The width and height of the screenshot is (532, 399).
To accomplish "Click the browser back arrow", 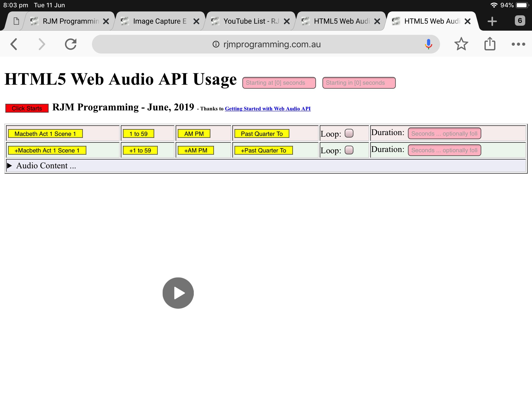I will pyautogui.click(x=14, y=44).
